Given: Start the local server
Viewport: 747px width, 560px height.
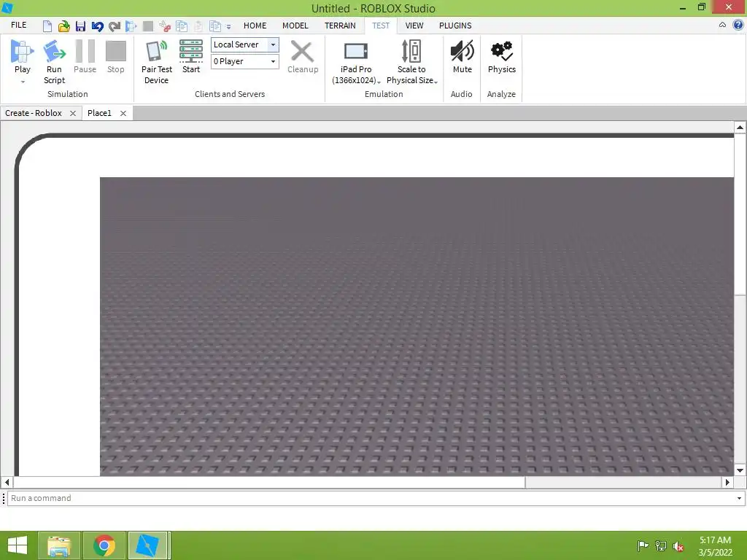Looking at the screenshot, I should 191,57.
